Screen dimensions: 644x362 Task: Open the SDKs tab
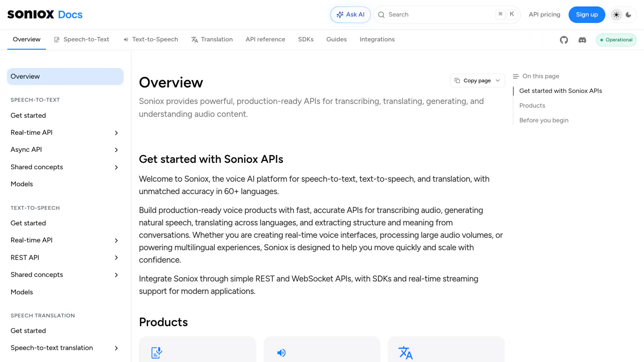306,40
